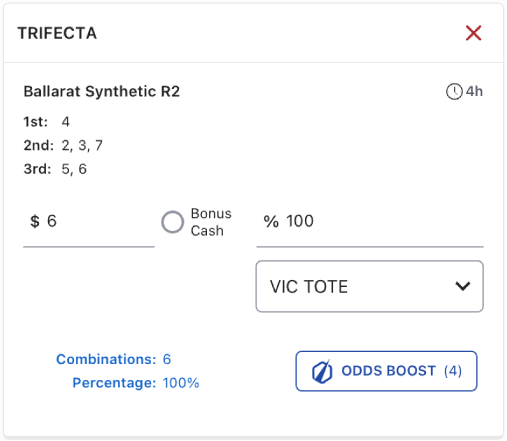The width and height of the screenshot is (507, 441).
Task: Click the TRIFECTA header title
Action: coord(57,33)
